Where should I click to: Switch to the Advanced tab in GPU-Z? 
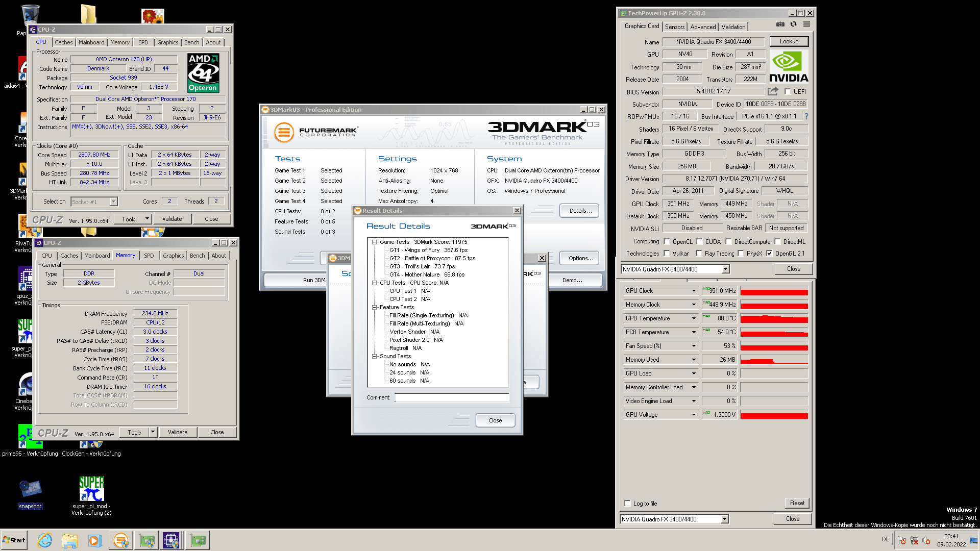click(703, 27)
